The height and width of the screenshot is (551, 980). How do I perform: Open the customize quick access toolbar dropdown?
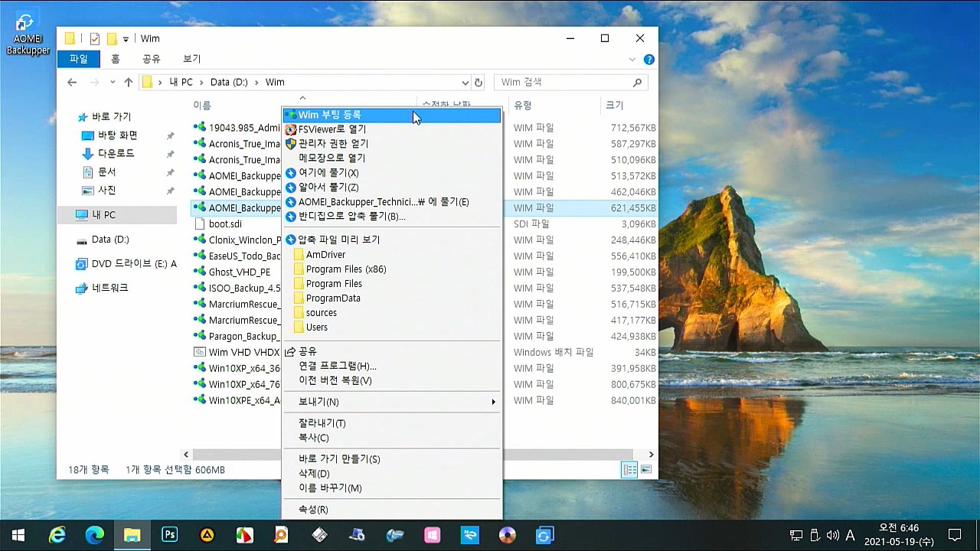click(x=126, y=39)
